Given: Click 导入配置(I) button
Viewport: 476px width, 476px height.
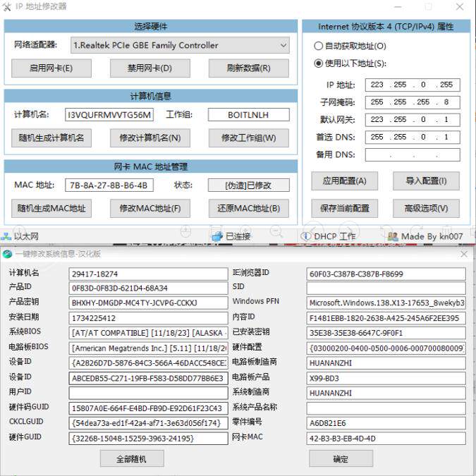Looking at the screenshot, I should click(x=426, y=181).
